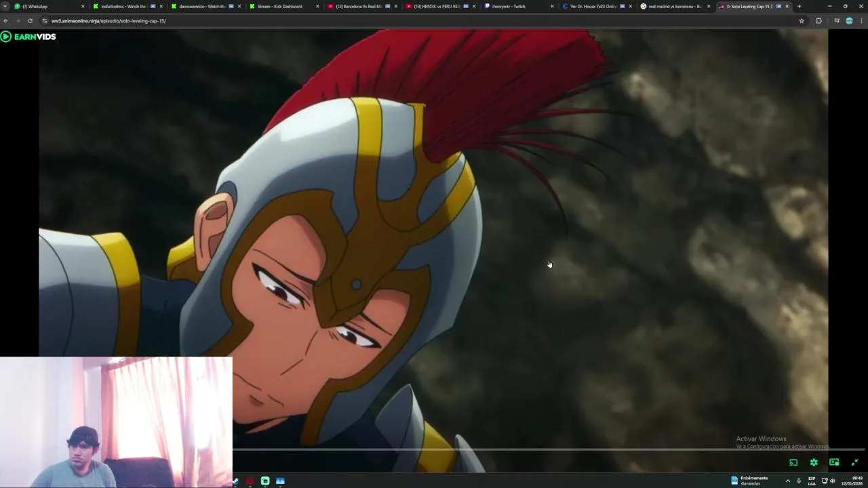Open microphone tray icon
This screenshot has width=868, height=488.
(799, 481)
